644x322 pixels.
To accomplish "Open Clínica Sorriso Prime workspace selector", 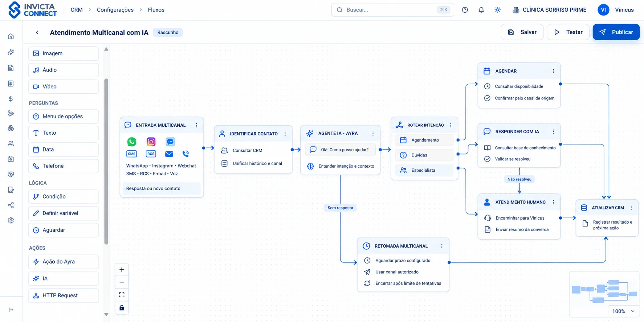I will click(x=549, y=10).
